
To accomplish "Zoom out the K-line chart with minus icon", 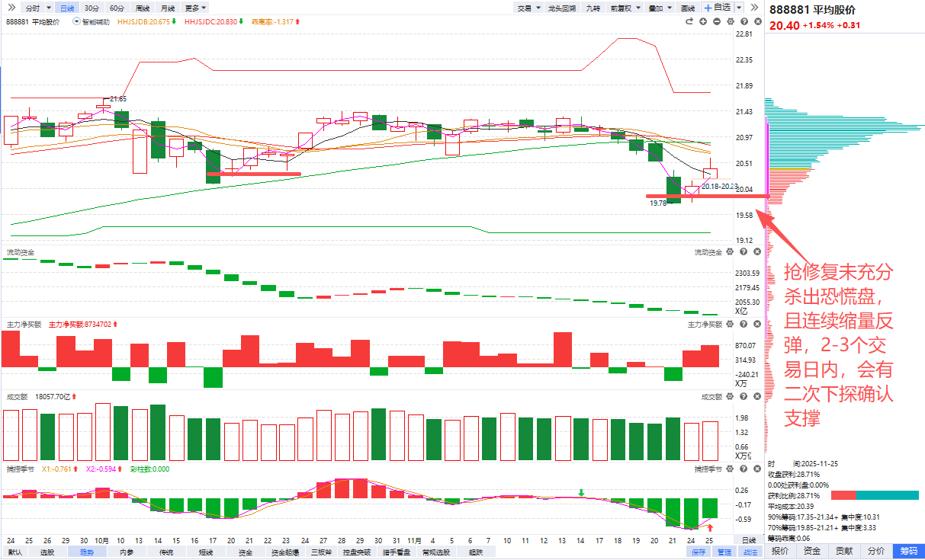I will pyautogui.click(x=717, y=21).
